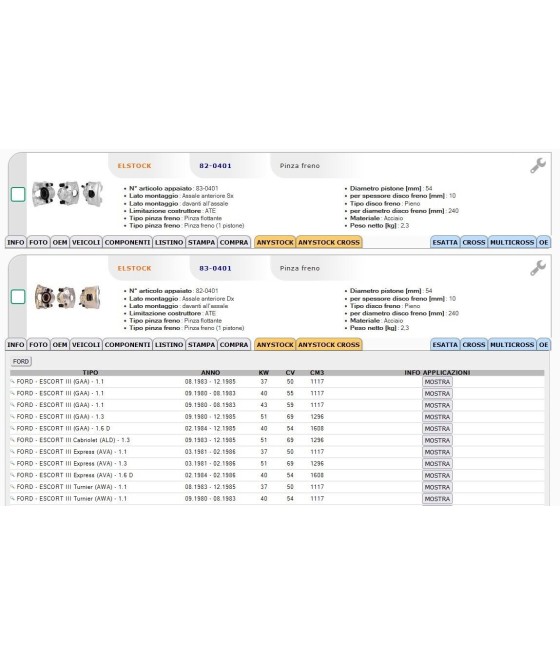
Task: Open the LISTINO tab of article 83-0401
Action: [169, 345]
